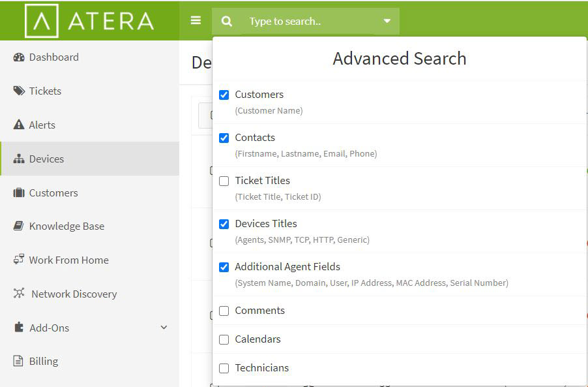Tick the Technicians checkbox
The width and height of the screenshot is (588, 387).
pos(224,368)
